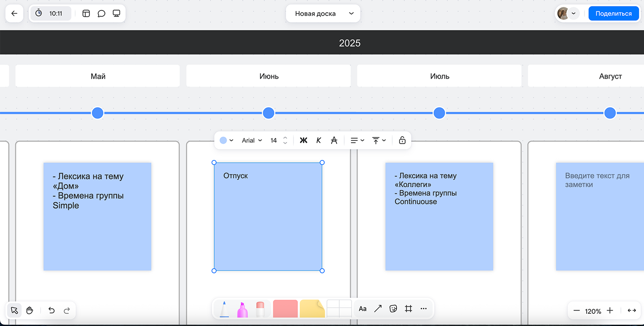
Task: Select the hand pan tool
Action: coord(30,311)
